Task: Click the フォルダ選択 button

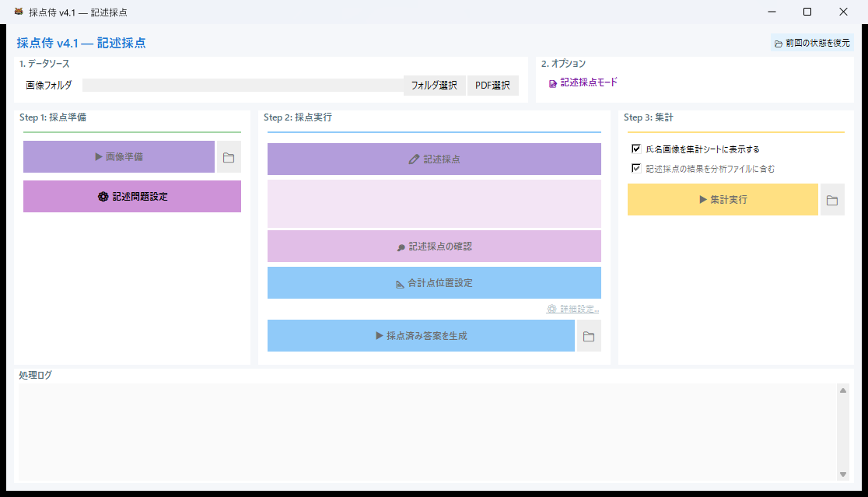Action: [x=434, y=85]
